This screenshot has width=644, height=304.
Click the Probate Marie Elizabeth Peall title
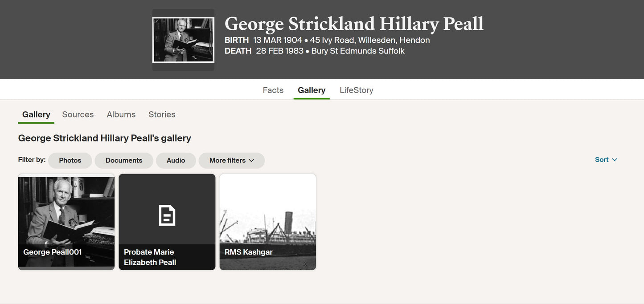pyautogui.click(x=150, y=257)
